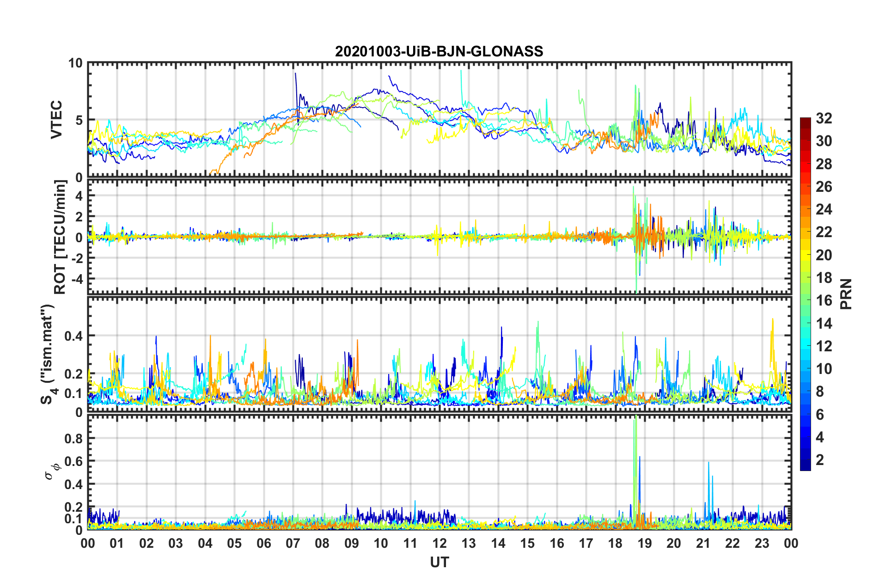Click x-axis tick label 23
This screenshot has width=879, height=588.
pos(762,543)
